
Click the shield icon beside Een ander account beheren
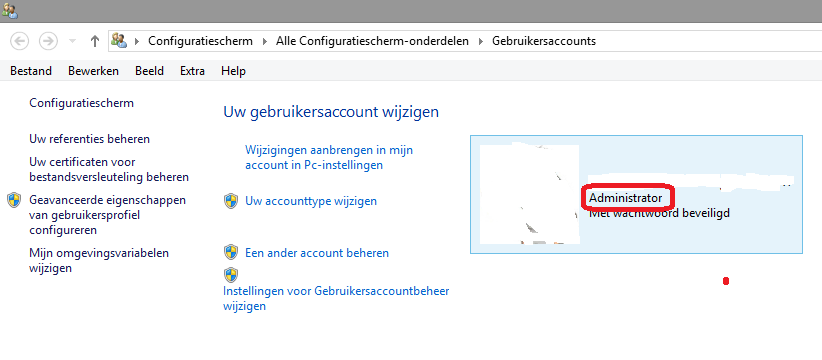pos(231,253)
